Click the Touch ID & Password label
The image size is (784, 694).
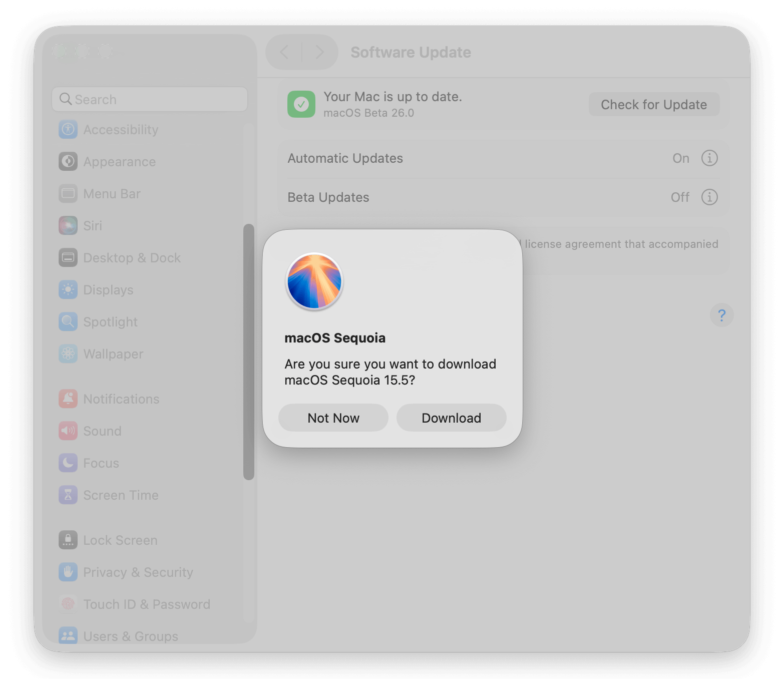coord(147,604)
